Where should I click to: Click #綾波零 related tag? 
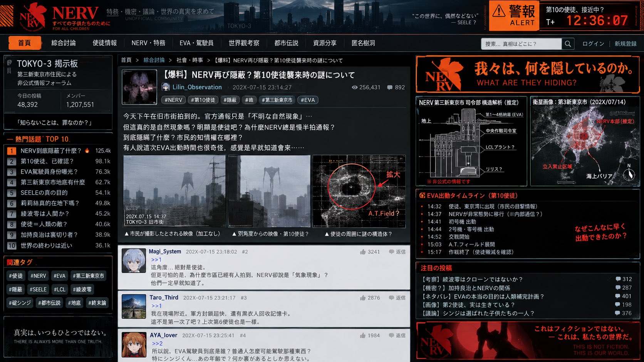point(82,289)
